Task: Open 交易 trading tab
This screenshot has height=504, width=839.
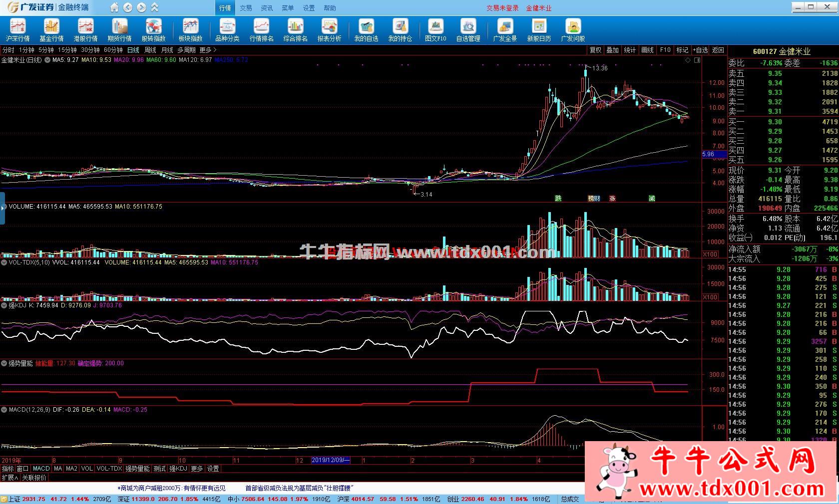Action: pyautogui.click(x=246, y=8)
